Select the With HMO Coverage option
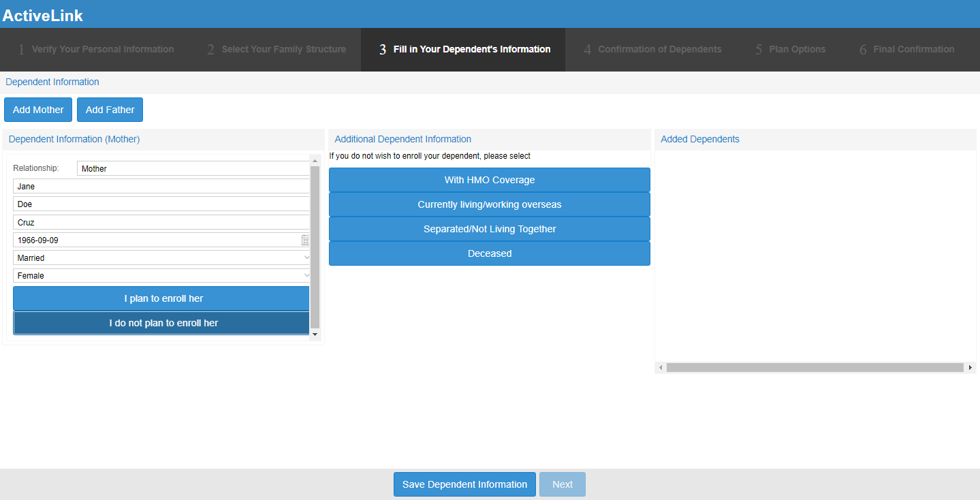This screenshot has width=980, height=500. (489, 180)
